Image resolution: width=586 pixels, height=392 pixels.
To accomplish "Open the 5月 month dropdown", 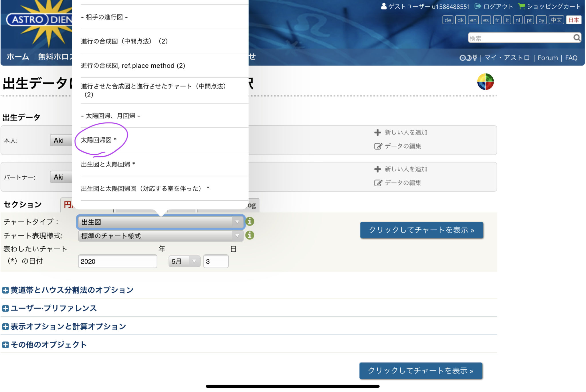I will click(184, 261).
